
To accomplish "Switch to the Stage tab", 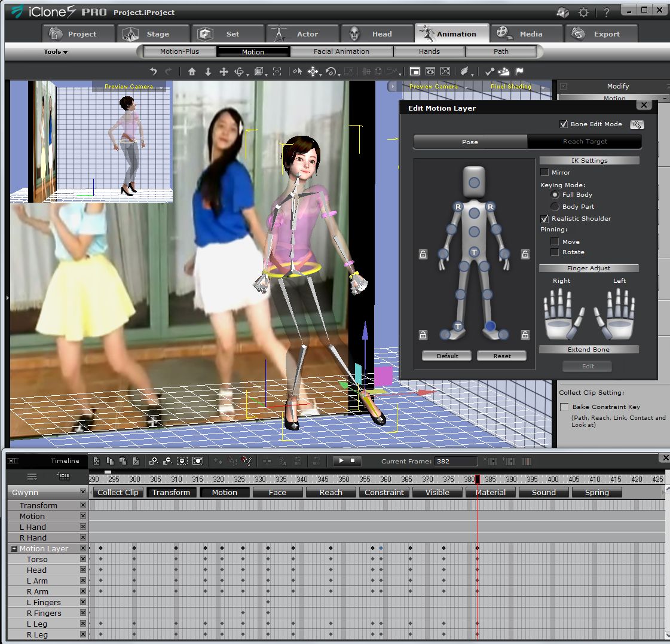I will tap(153, 33).
